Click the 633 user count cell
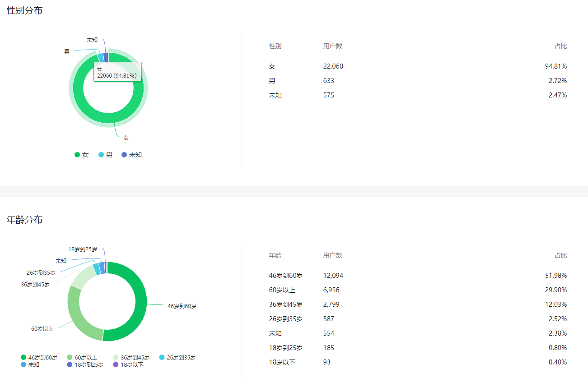 point(329,81)
